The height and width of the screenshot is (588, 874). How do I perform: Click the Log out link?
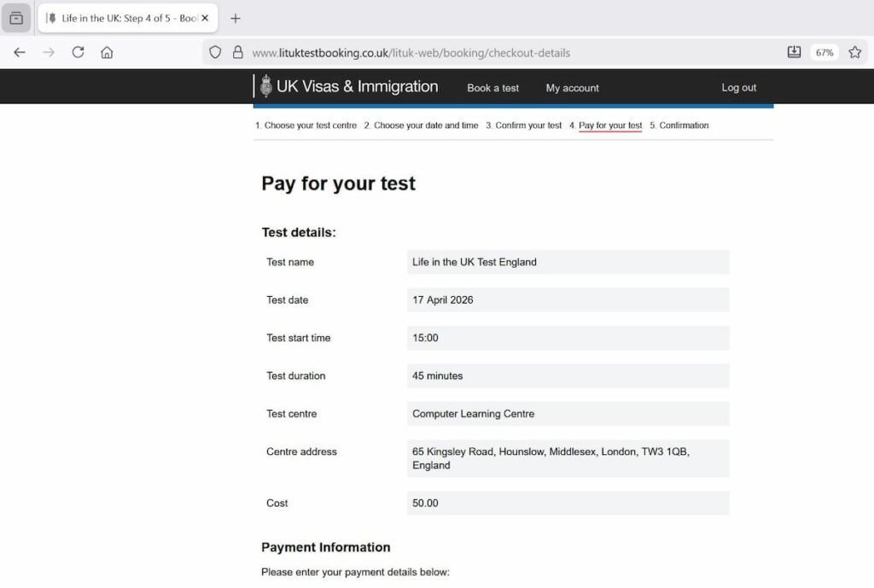point(738,88)
